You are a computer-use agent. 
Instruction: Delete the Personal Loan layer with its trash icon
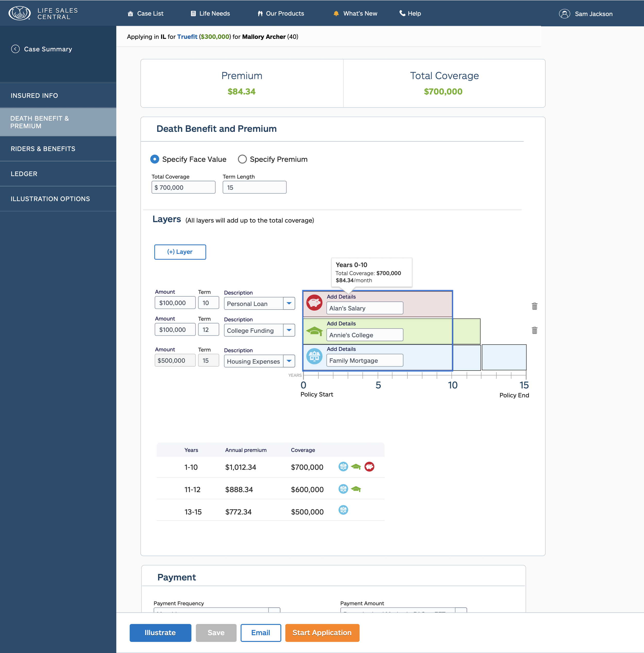pyautogui.click(x=535, y=306)
